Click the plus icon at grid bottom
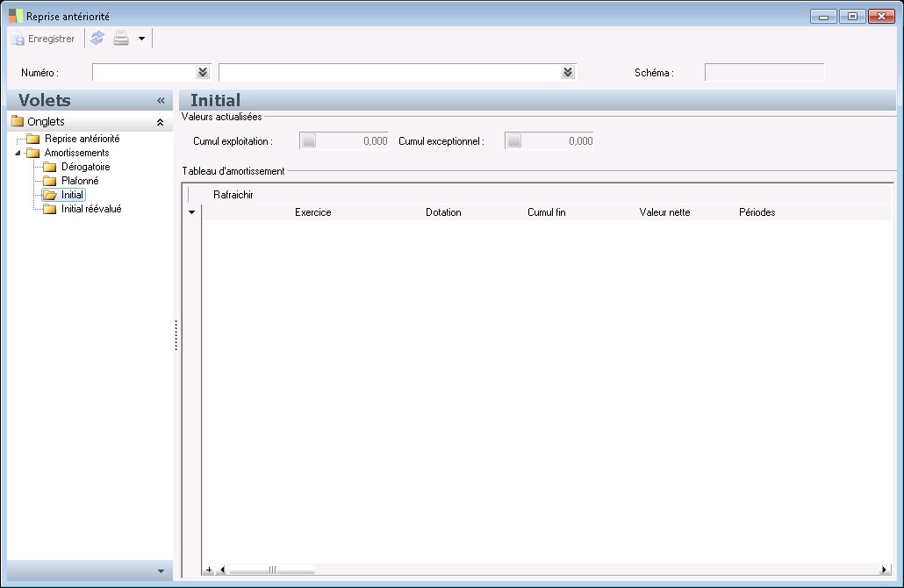Image resolution: width=904 pixels, height=588 pixels. tap(209, 570)
